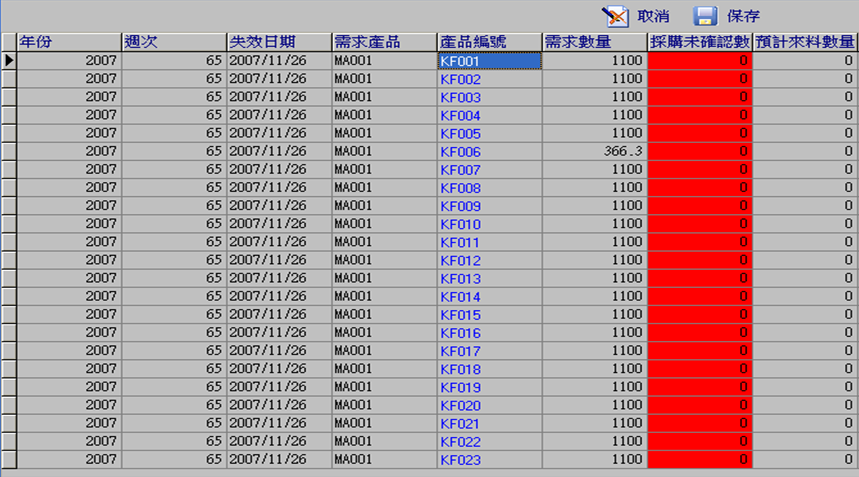Screen dimensions: 859x477
Task: Click the current-row arrow indicator for KF001
Action: tap(9, 61)
